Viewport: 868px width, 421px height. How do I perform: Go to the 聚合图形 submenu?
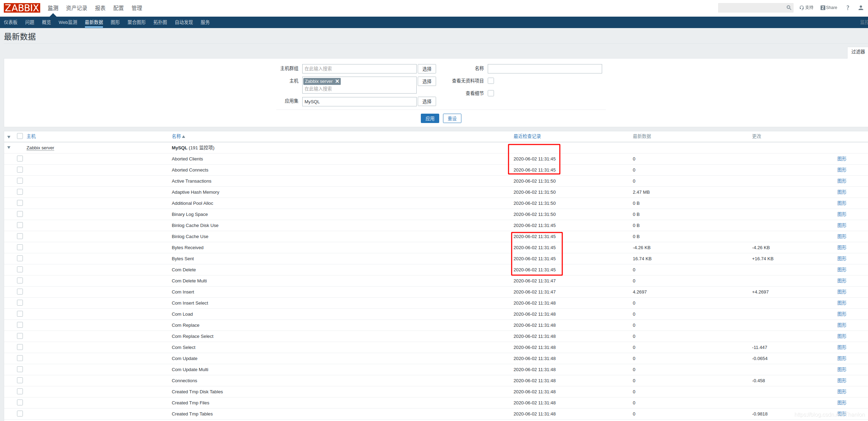coord(137,22)
